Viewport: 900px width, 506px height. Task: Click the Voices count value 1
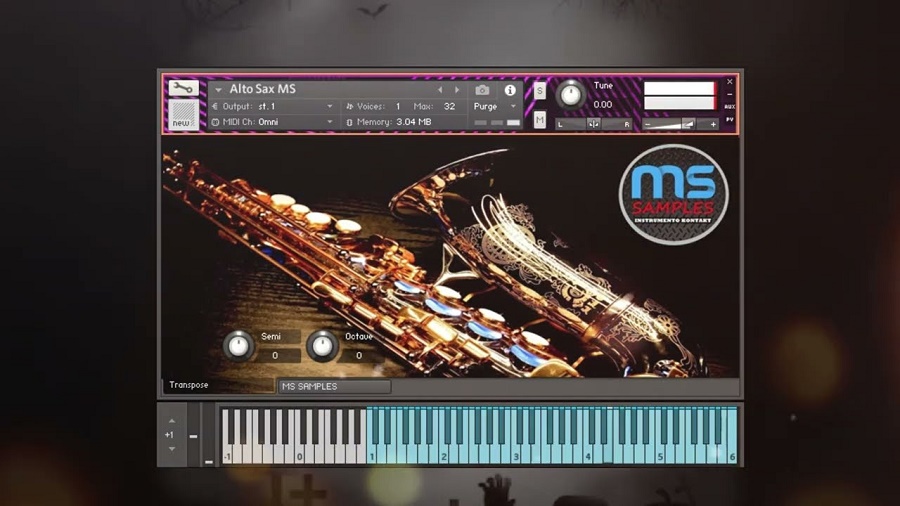pos(398,106)
